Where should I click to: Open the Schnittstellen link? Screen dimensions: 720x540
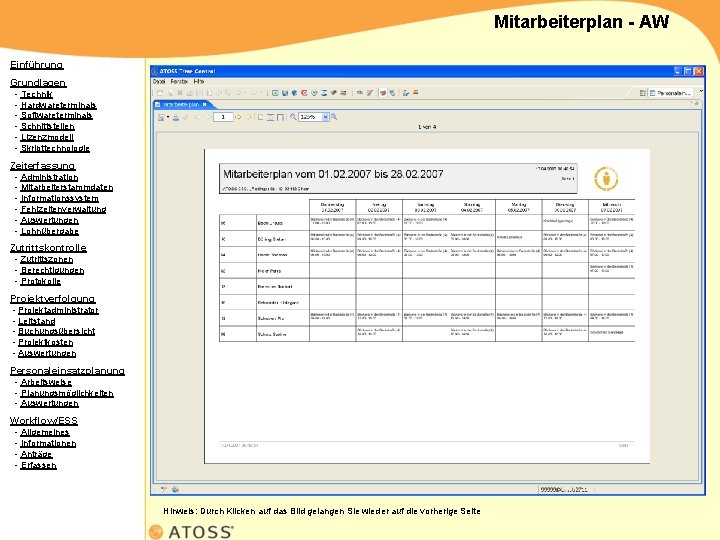pos(47,126)
